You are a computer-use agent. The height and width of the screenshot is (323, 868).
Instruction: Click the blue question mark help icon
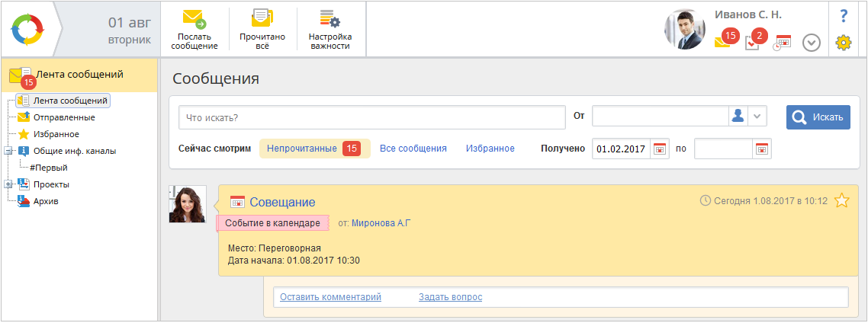pos(843,16)
